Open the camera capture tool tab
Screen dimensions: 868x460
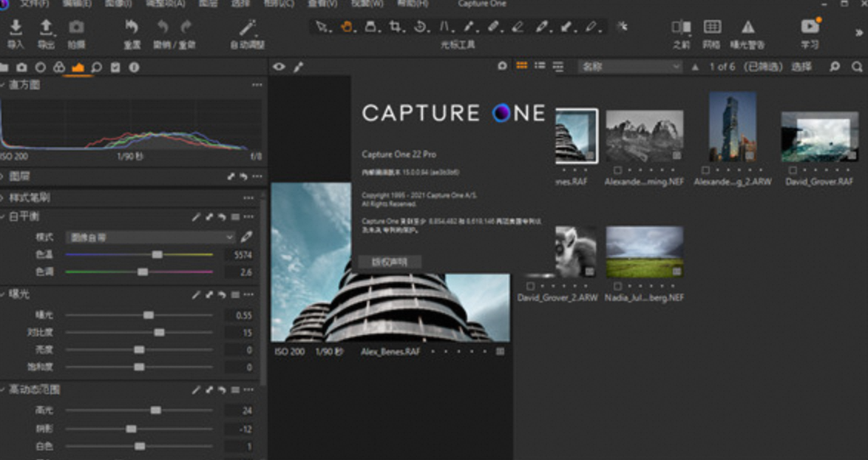point(21,67)
